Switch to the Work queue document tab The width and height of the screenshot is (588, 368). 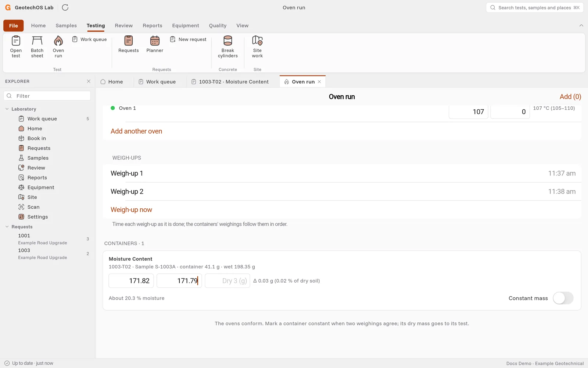(161, 82)
